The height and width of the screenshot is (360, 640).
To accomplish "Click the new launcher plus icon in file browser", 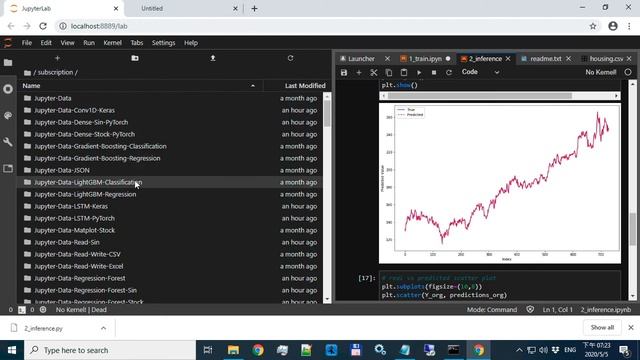I will coord(57,58).
